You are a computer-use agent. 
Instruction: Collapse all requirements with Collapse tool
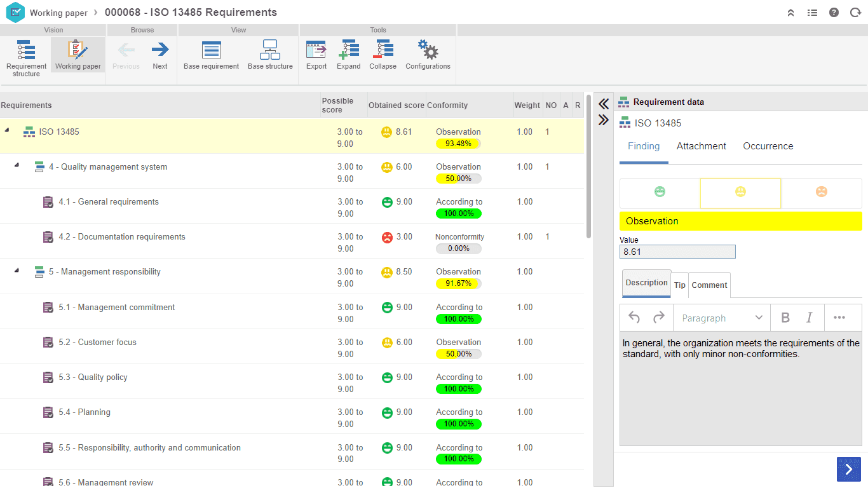pos(383,55)
